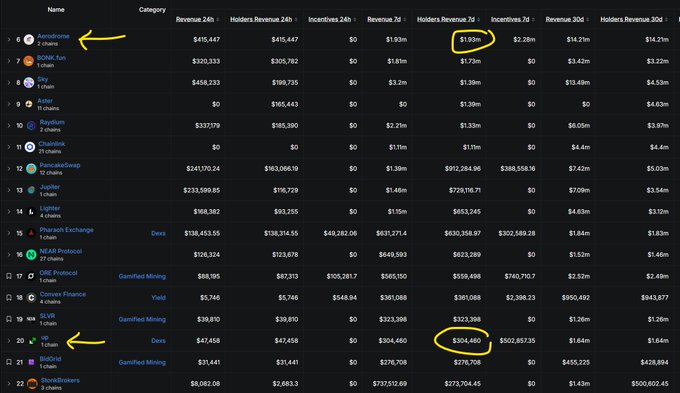
Task: Select the '$912,284.96' PancakeSwap cell
Action: tap(463, 169)
